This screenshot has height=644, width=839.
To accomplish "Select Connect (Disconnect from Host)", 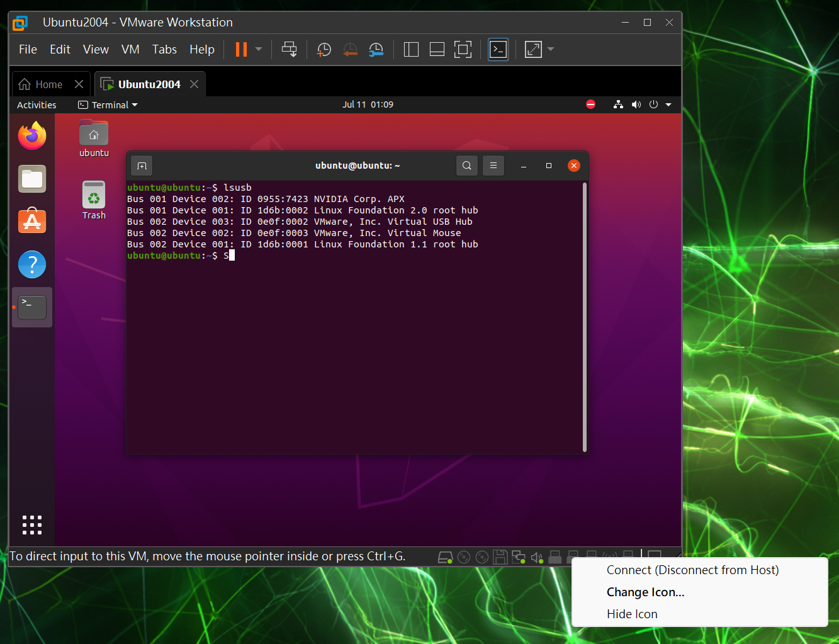I will (692, 570).
